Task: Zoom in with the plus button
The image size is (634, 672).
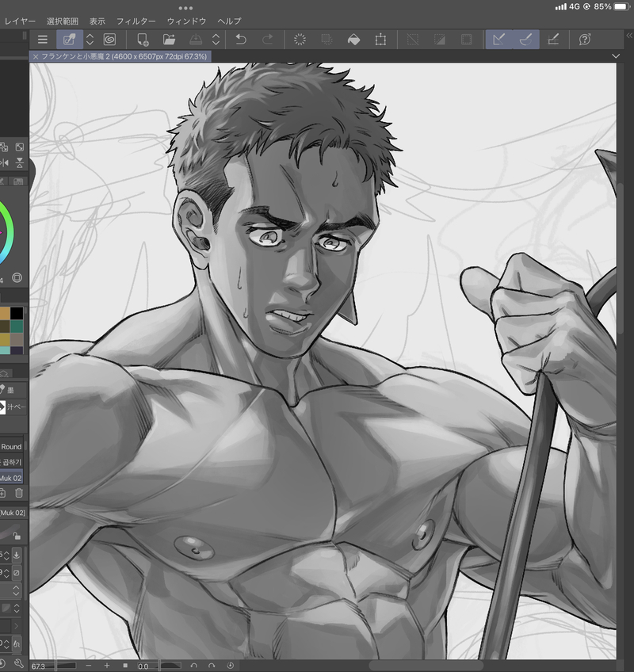Action: pos(107,666)
